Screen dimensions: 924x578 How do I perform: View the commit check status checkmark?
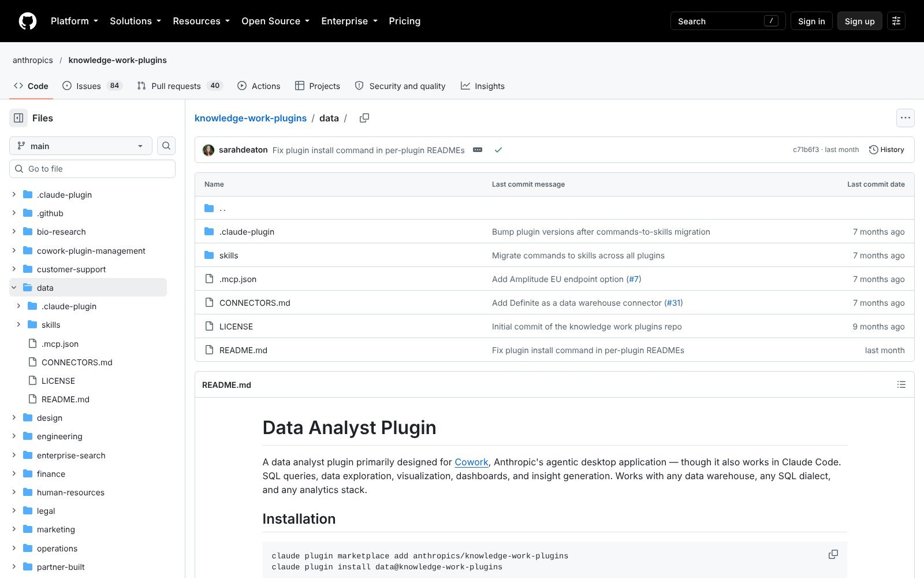[498, 150]
